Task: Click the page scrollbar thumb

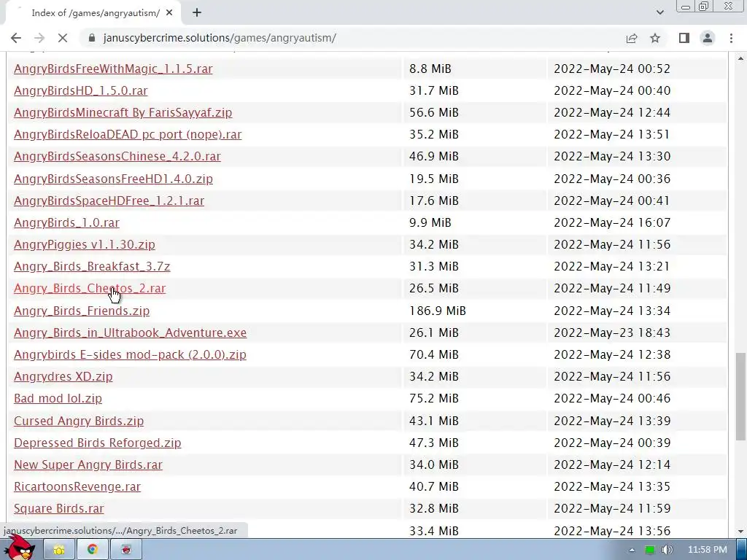Action: pyautogui.click(x=740, y=396)
